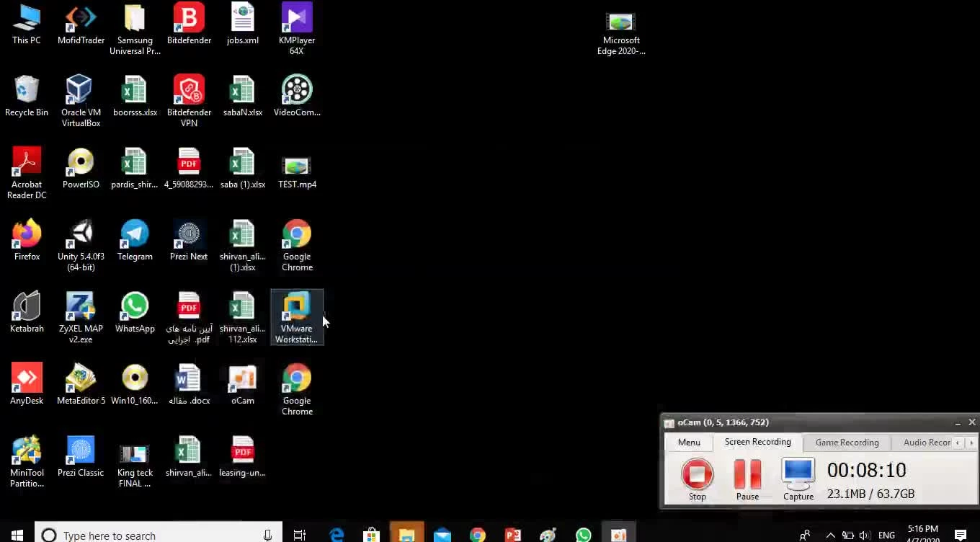Screen dimensions: 980x542
Task: Select the Prezi Next shortcut
Action: 189,241
